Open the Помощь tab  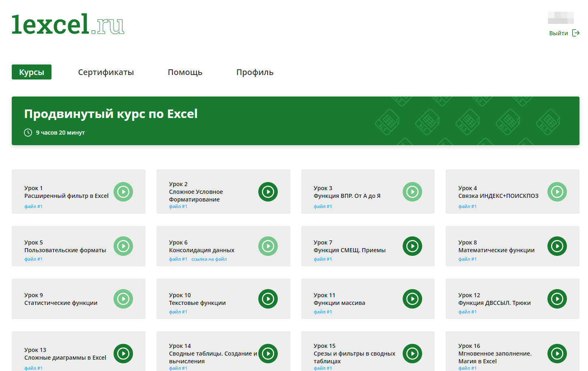(185, 72)
